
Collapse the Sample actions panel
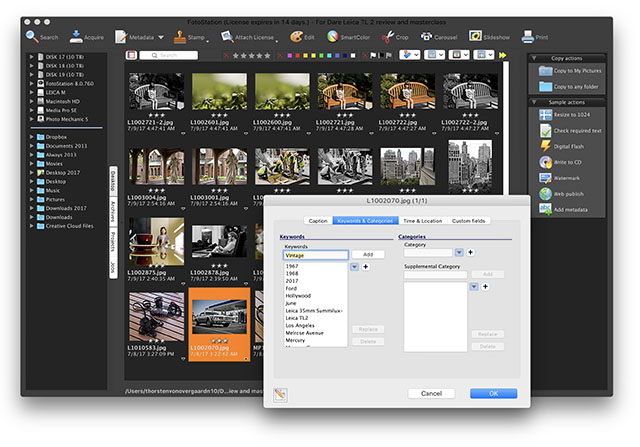[x=534, y=102]
